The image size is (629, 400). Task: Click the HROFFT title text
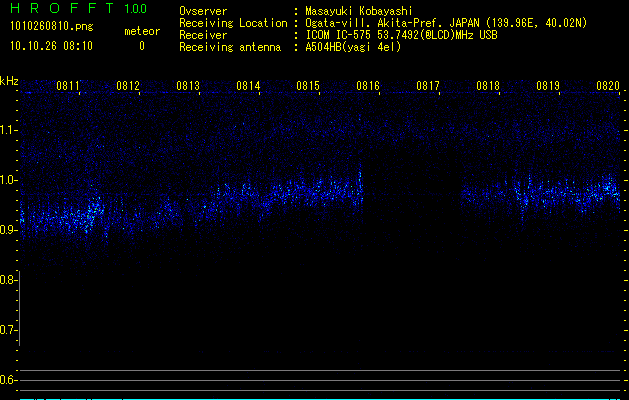click(62, 8)
